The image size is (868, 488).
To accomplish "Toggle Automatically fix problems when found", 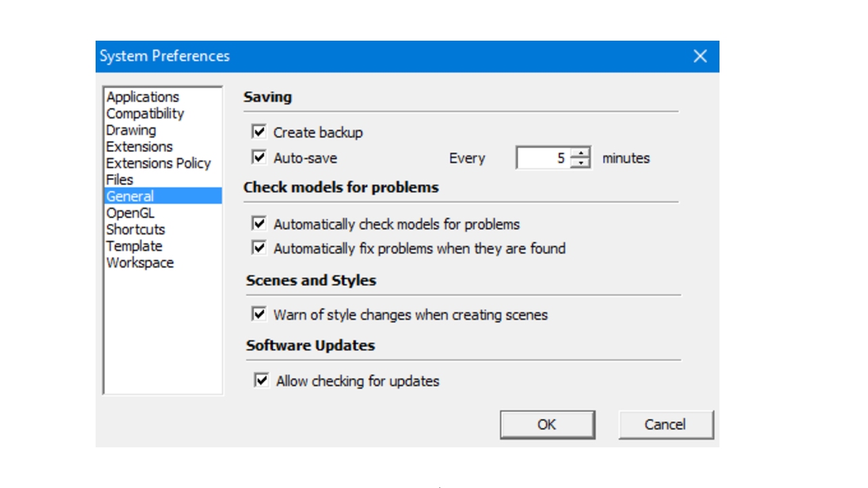I will (x=259, y=248).
